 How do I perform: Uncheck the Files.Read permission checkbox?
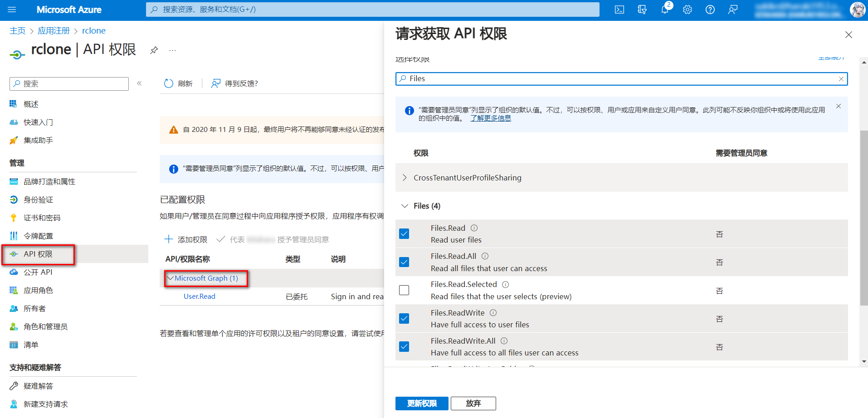[404, 234]
